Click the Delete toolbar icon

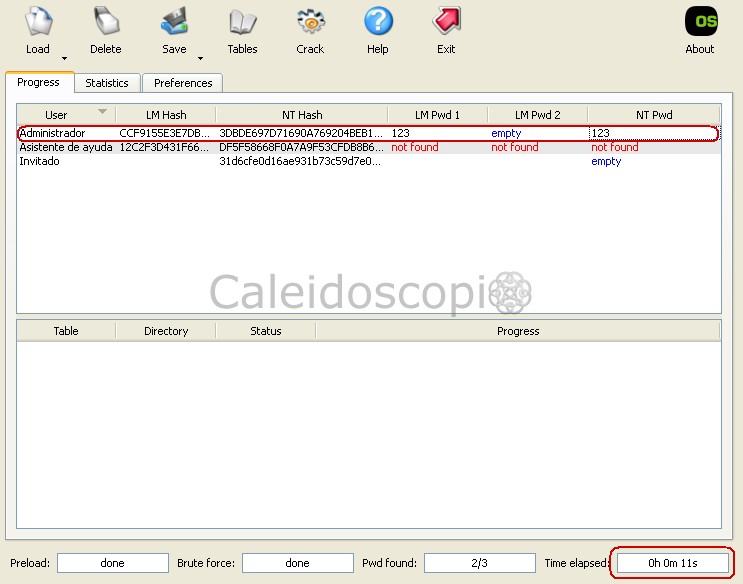coord(106,22)
